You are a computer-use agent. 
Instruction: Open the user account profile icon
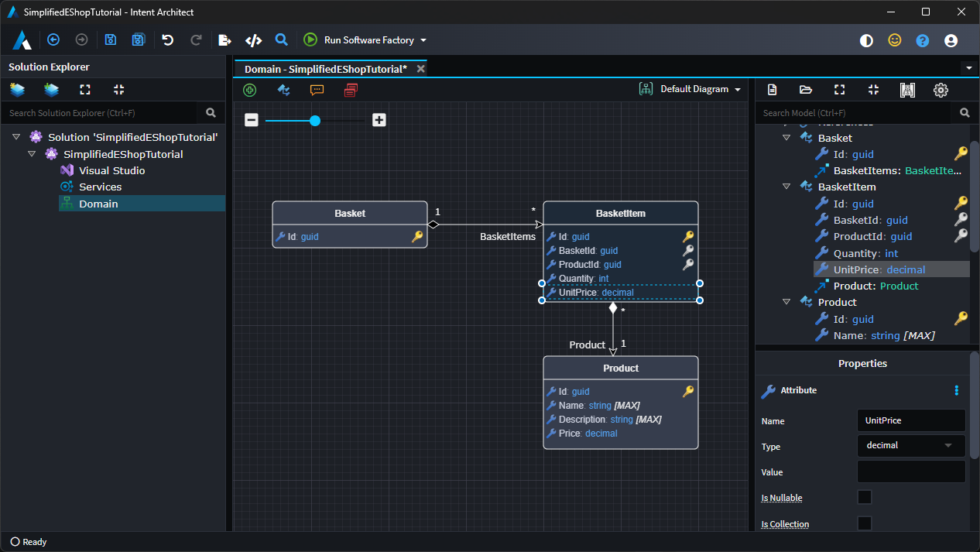951,40
